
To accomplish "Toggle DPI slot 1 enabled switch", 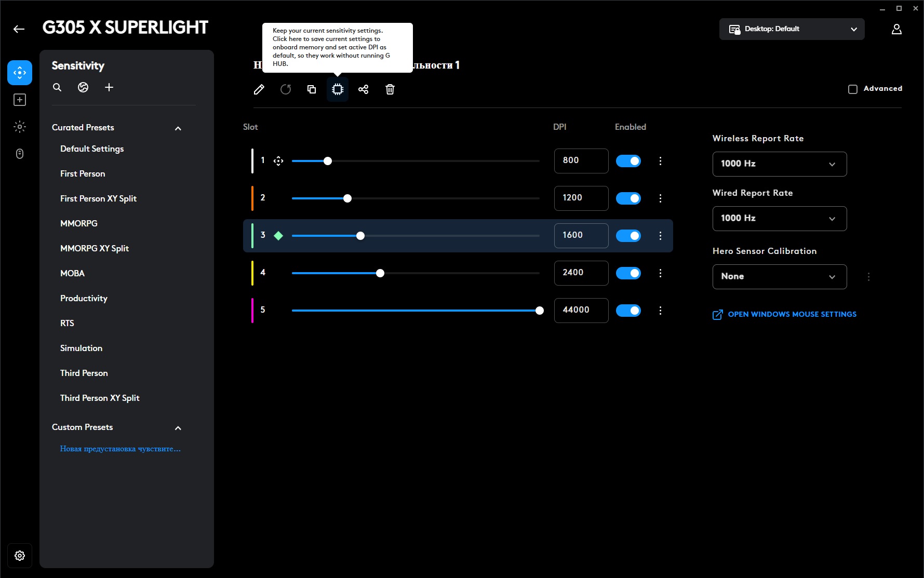I will coord(628,161).
